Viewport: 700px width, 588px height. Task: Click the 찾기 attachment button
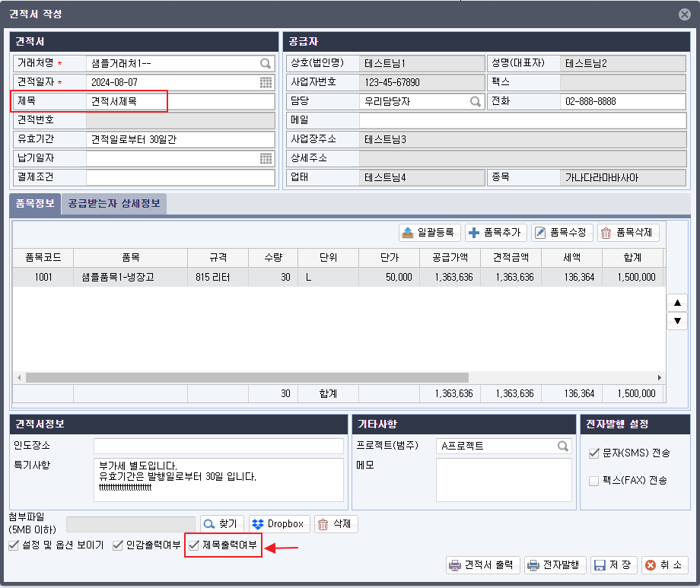point(222,523)
